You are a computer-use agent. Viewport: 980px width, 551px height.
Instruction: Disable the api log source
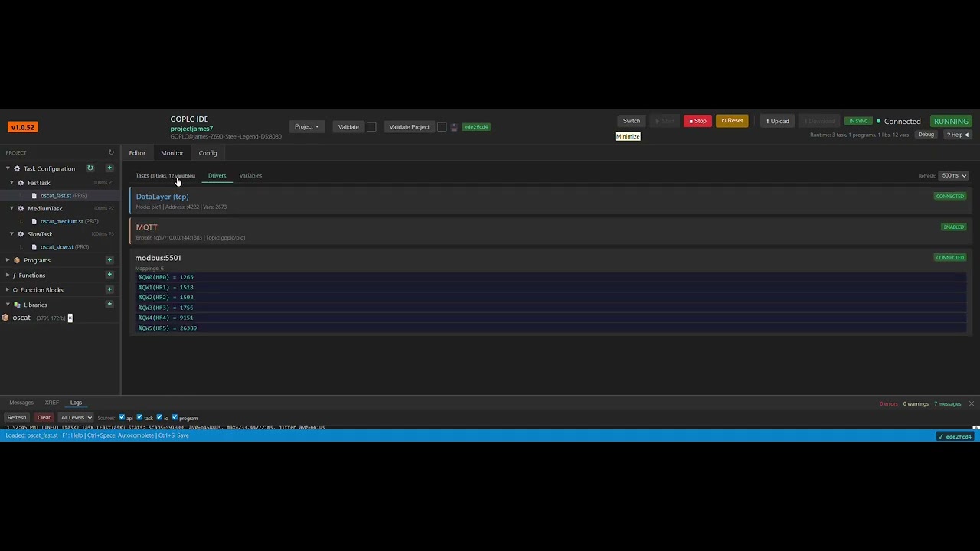coord(122,417)
